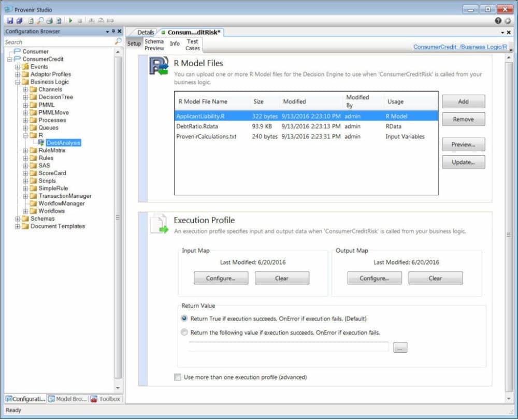Click the green Run arrow in toolbar
The width and height of the screenshot is (518, 420).
pos(70,21)
